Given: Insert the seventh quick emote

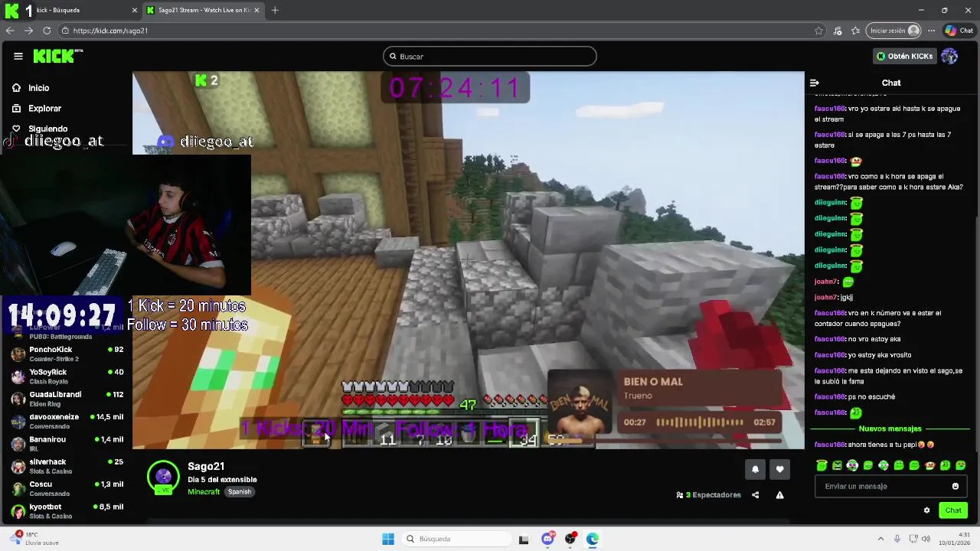Looking at the screenshot, I should pos(914,465).
